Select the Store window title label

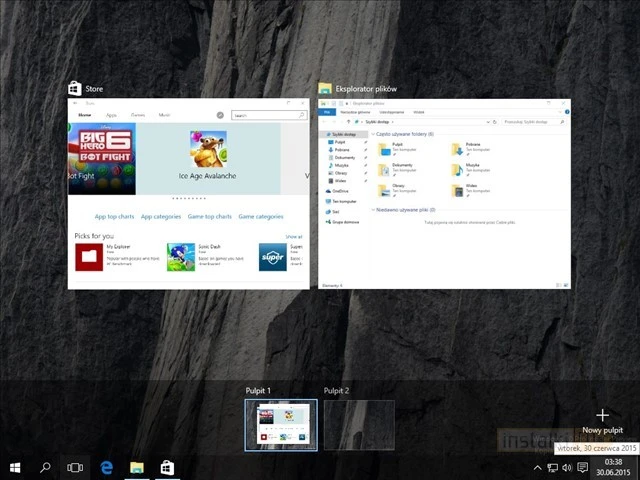click(x=95, y=90)
